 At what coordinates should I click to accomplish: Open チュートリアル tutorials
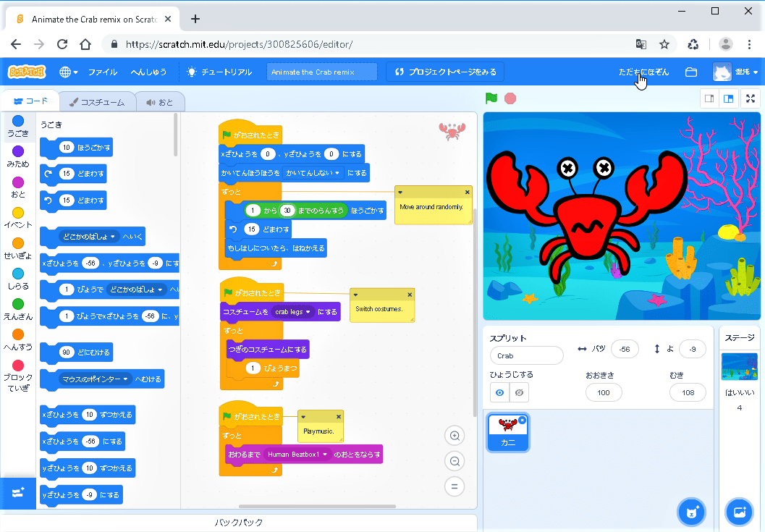coord(219,72)
